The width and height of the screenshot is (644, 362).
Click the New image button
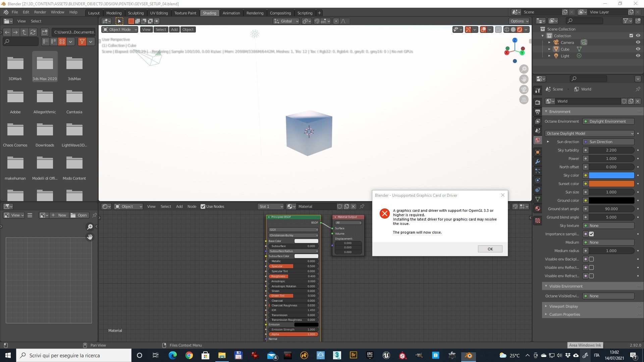pos(59,215)
